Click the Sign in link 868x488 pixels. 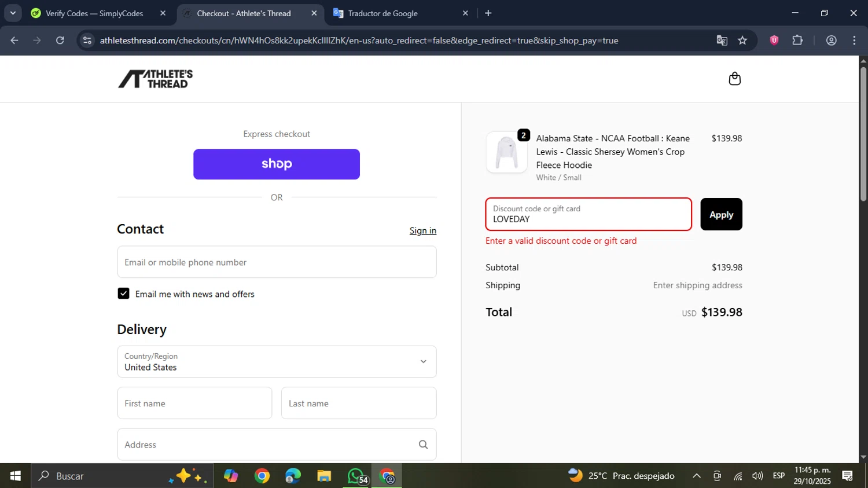[x=423, y=230]
